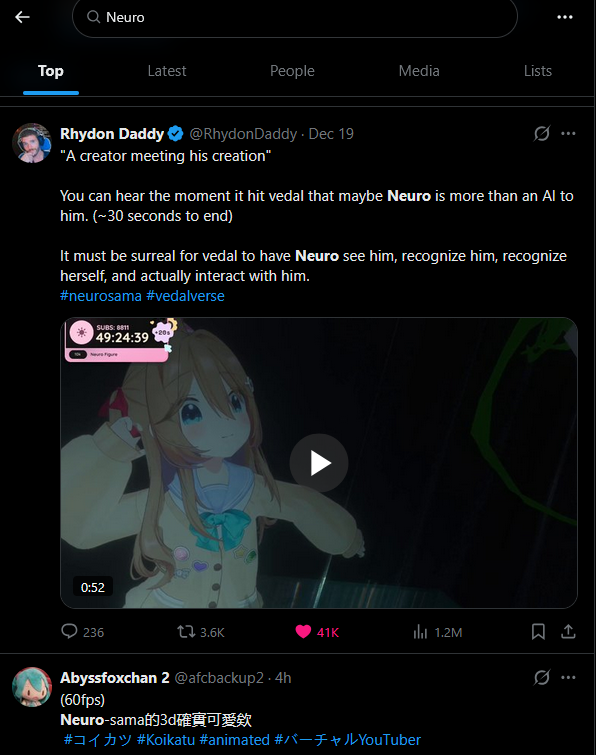
Task: Open search options three-dot menu
Action: point(565,17)
